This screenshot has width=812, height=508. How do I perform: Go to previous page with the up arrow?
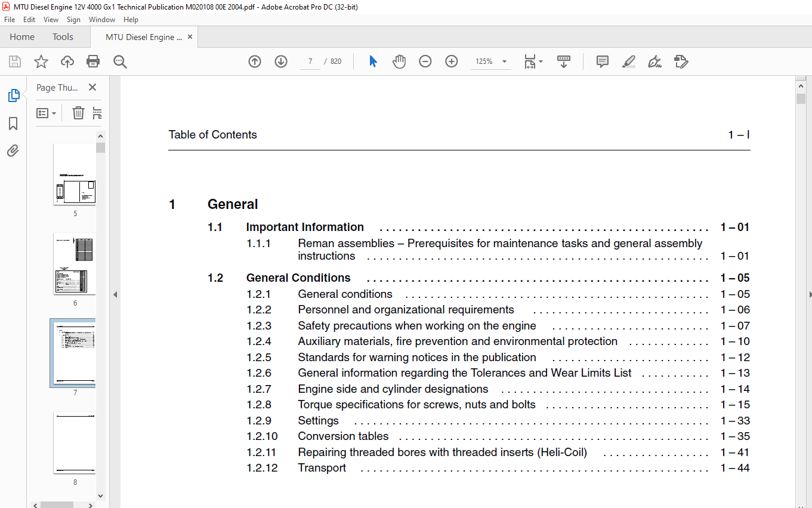pyautogui.click(x=255, y=61)
